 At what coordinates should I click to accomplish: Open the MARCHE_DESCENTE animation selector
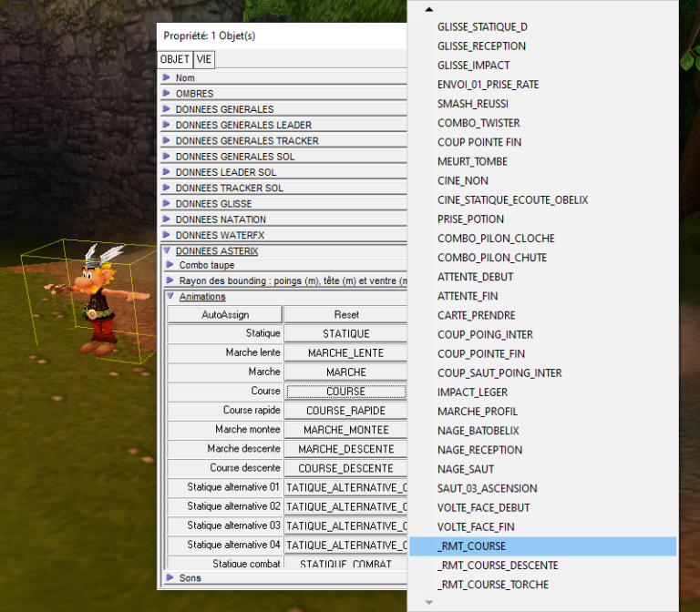tap(345, 449)
